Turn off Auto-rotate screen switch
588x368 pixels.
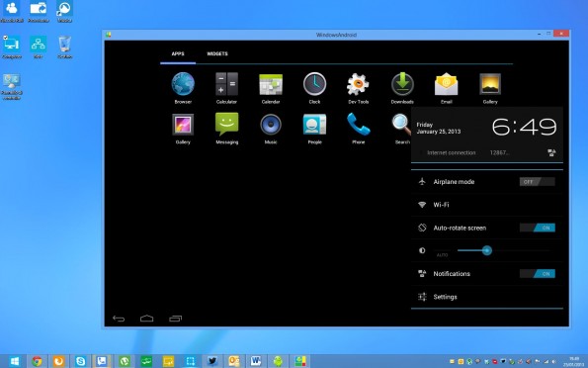[537, 228]
